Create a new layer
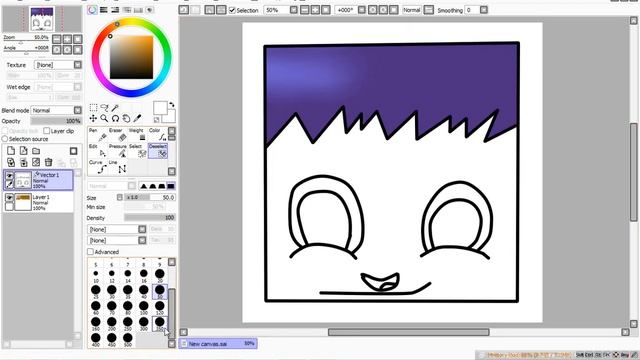This screenshot has width=640, height=360. point(11,151)
